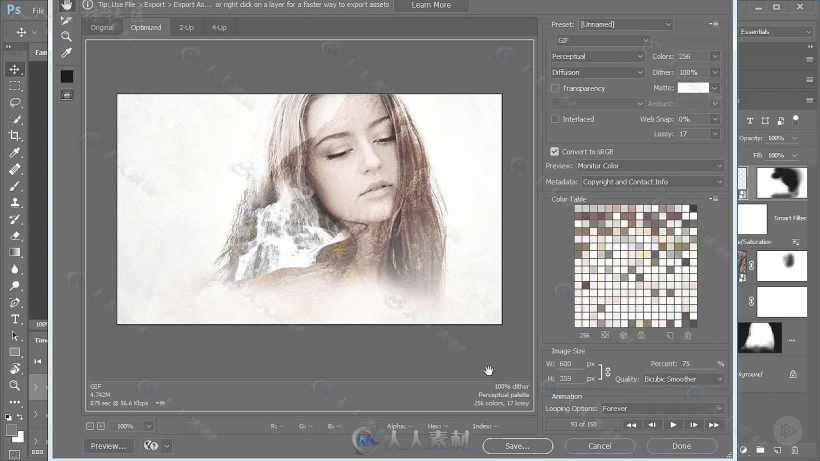Viewport: 820px width, 461px height.
Task: Go to previous animation frame
Action: (x=652, y=425)
